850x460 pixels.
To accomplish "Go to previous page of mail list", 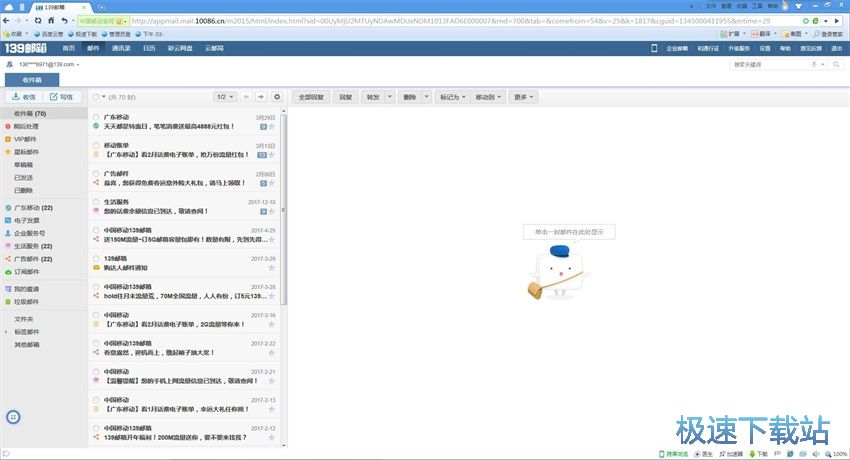I will click(x=246, y=96).
